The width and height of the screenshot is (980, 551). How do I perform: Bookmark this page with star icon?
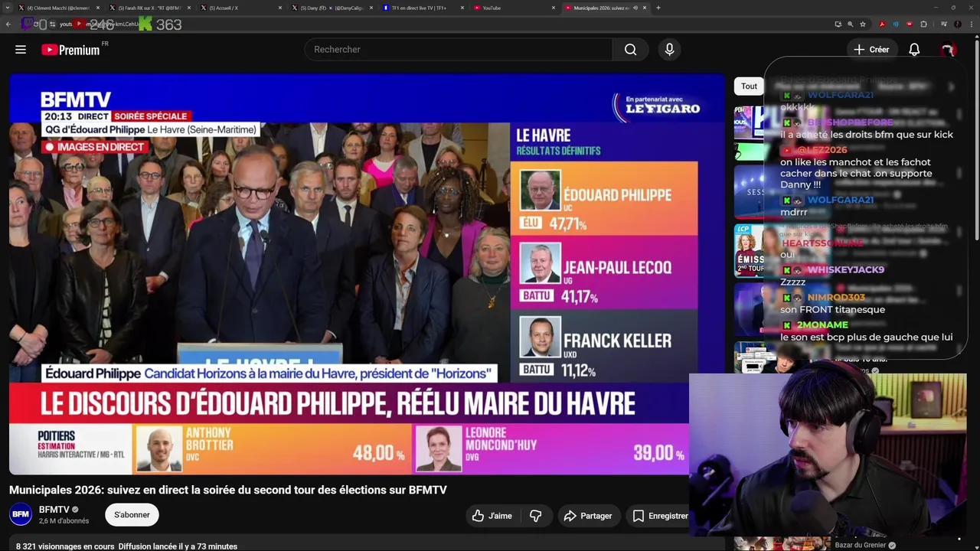pyautogui.click(x=863, y=24)
